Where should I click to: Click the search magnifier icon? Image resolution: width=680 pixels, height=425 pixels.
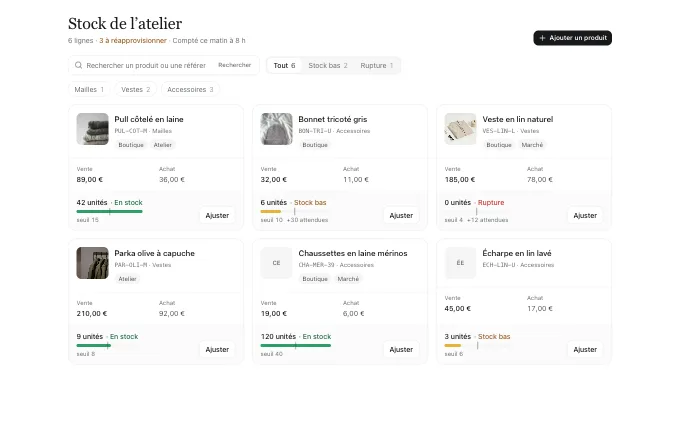(78, 65)
